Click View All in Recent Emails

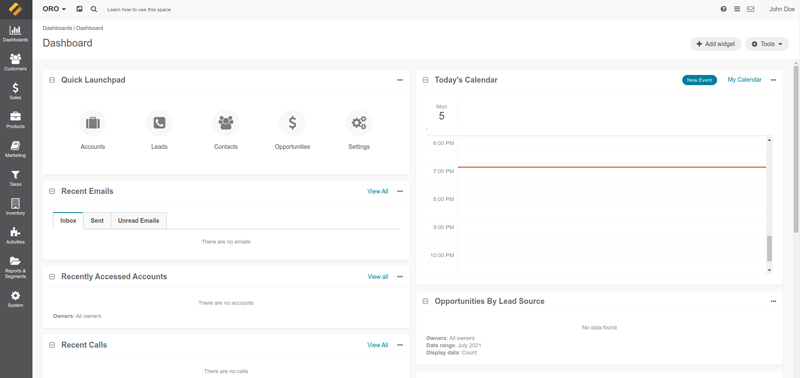(x=378, y=191)
